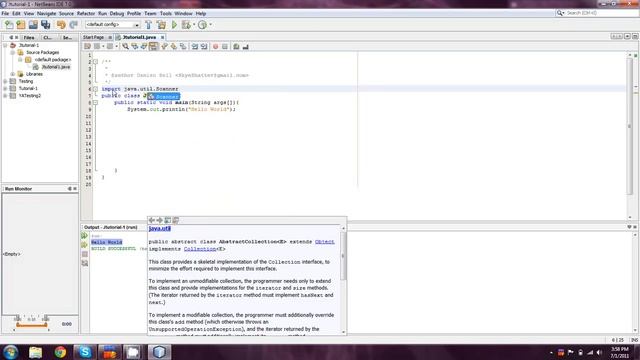
Task: Click the New Project toolbar icon
Action: (x=21, y=25)
